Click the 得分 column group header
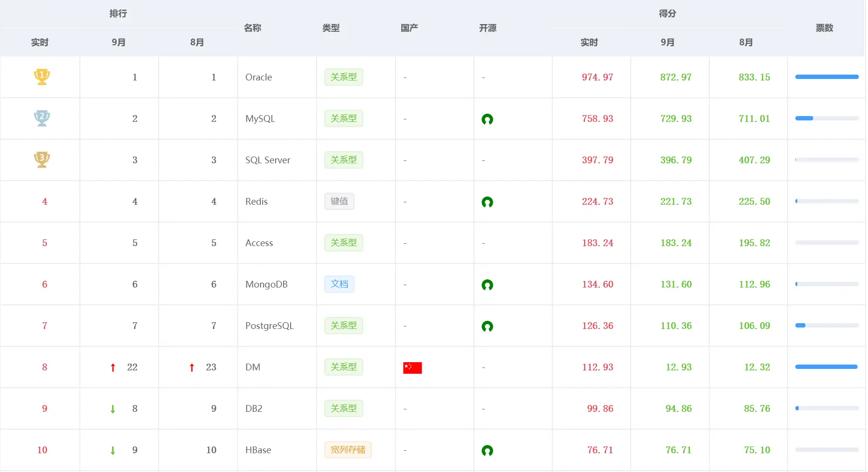868x472 pixels. pyautogui.click(x=667, y=13)
